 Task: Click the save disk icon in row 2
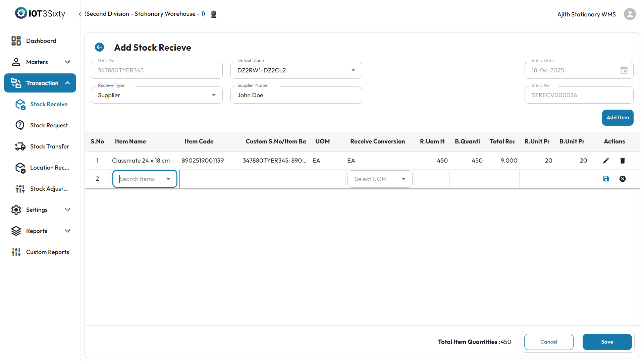606,179
